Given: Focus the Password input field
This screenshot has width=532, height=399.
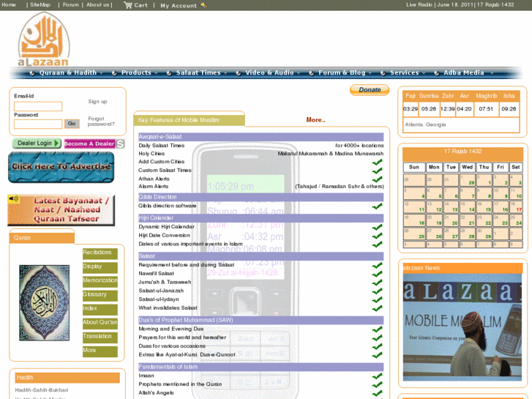Looking at the screenshot, I should click(x=38, y=124).
